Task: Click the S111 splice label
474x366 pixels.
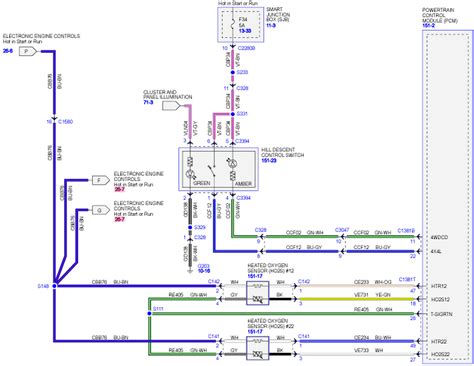Action: (x=158, y=309)
